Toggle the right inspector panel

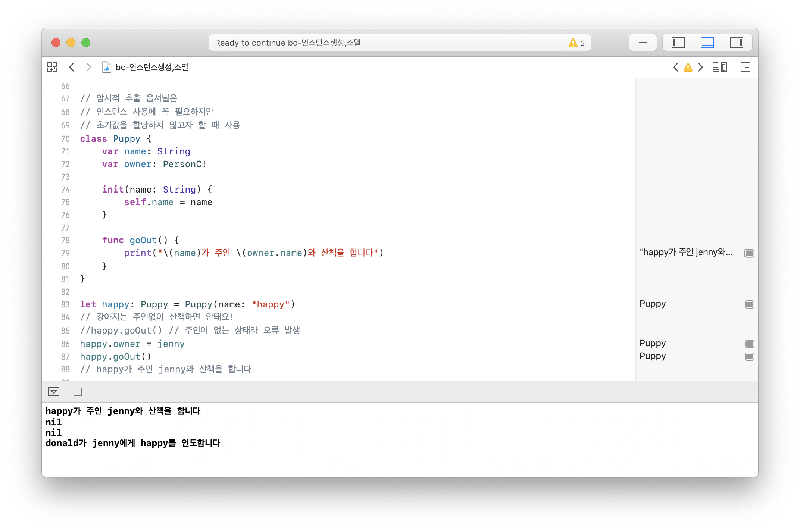click(x=736, y=43)
